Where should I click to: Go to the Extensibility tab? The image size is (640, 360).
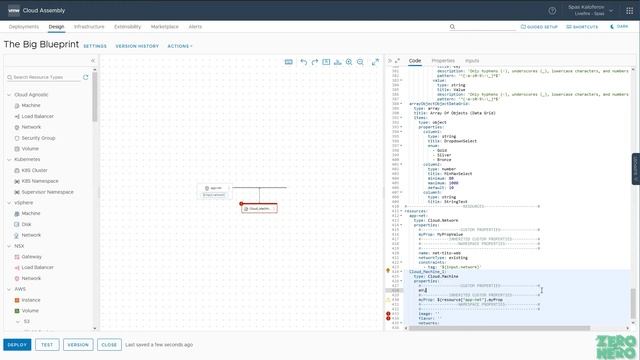click(x=127, y=27)
